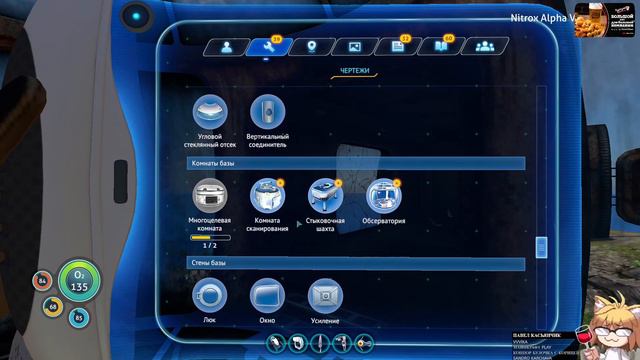Open the multiplayer players group tab

485,47
